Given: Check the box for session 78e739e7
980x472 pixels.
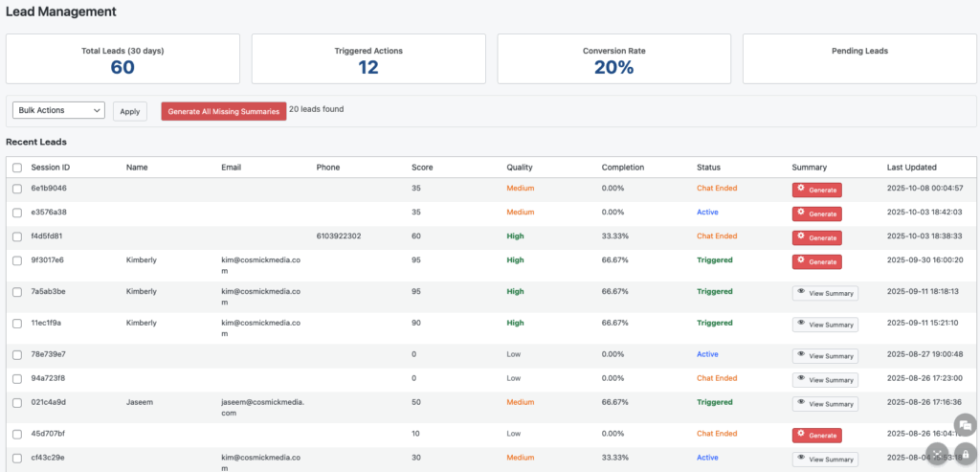Looking at the screenshot, I should 17,354.
